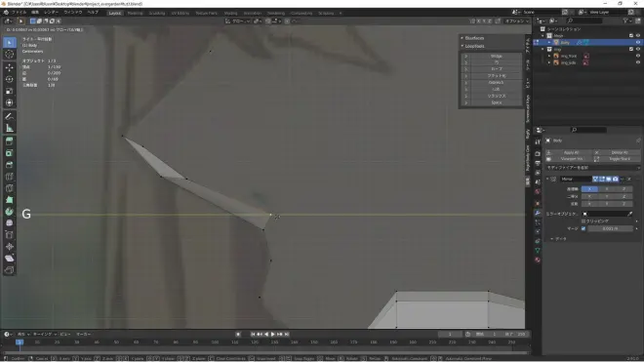Image resolution: width=644 pixels, height=362 pixels.
Task: Click the outliner search field
Action: pyautogui.click(x=584, y=20)
